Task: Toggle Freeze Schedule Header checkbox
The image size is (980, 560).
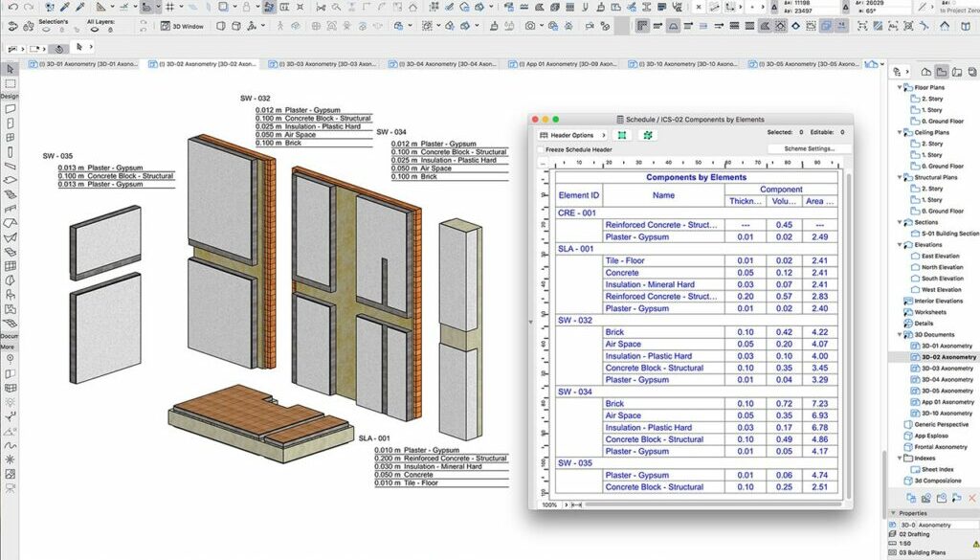Action: 541,150
